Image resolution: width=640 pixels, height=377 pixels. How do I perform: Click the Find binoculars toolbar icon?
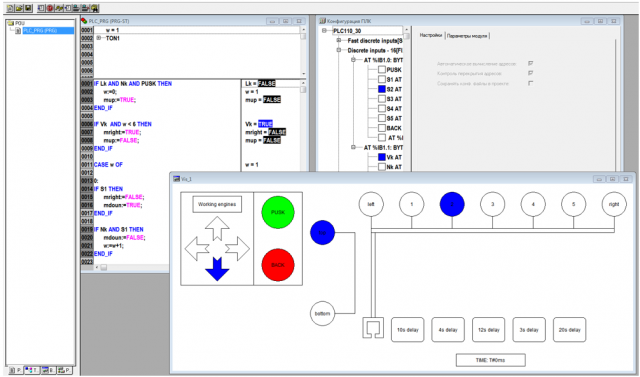click(x=95, y=8)
